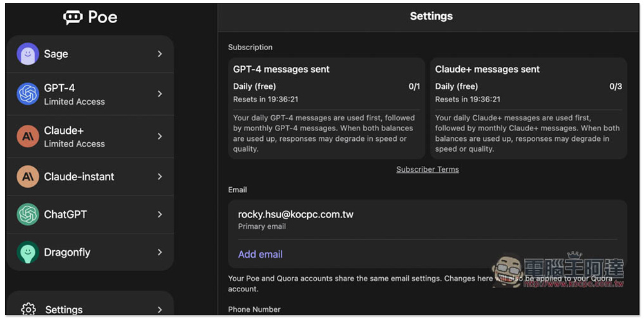644x319 pixels.
Task: Click the Poe logo icon
Action: 73,17
